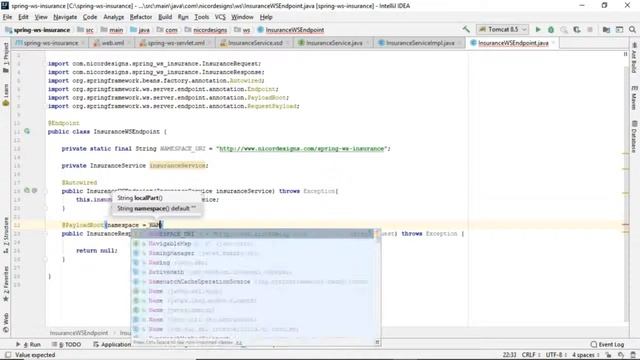640x360 pixels.
Task: Change file encoding UTF-8 in status bar
Action: [556, 355]
